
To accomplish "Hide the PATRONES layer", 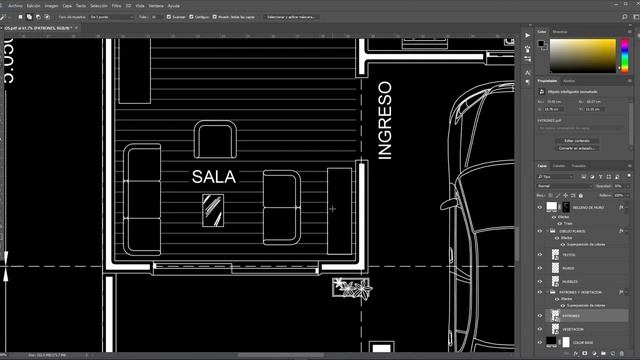I will tap(540, 316).
